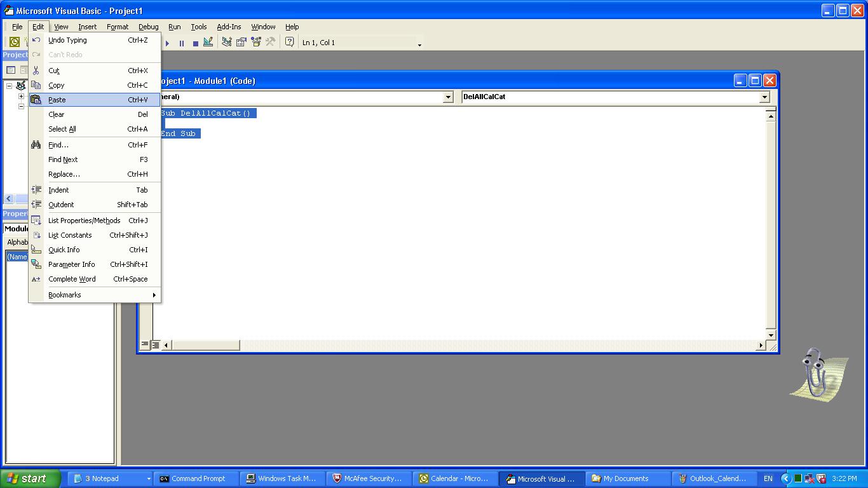
Task: Click the Design Mode toolbar icon
Action: coord(208,43)
